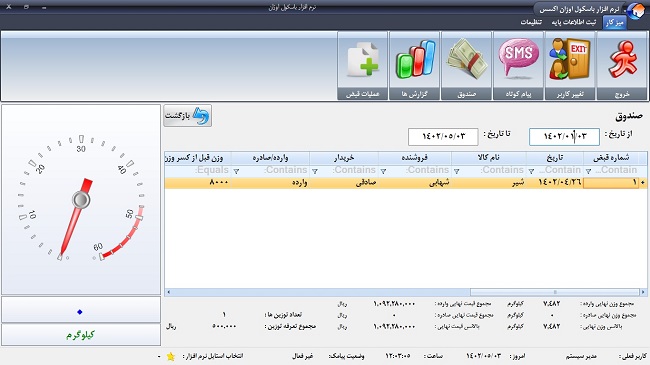
Task: Open the ثبت اطلاعات پایه menu
Action: 573,22
